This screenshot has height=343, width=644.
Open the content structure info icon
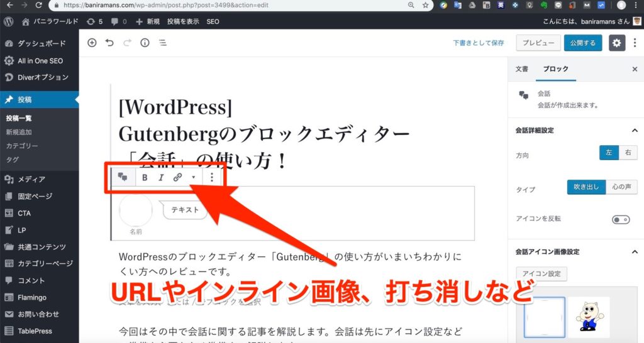[x=145, y=43]
